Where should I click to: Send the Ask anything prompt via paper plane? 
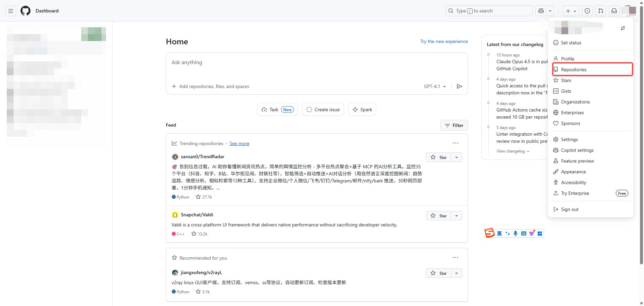pyautogui.click(x=460, y=86)
